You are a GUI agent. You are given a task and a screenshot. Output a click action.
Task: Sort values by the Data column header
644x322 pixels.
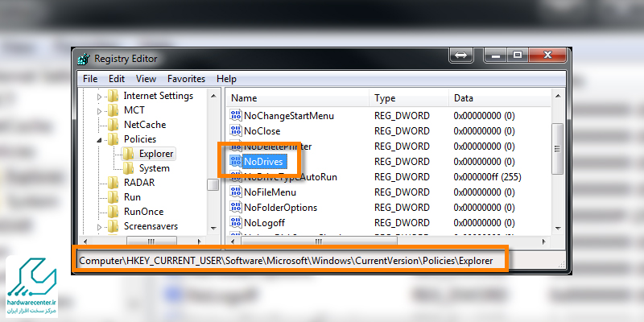500,98
